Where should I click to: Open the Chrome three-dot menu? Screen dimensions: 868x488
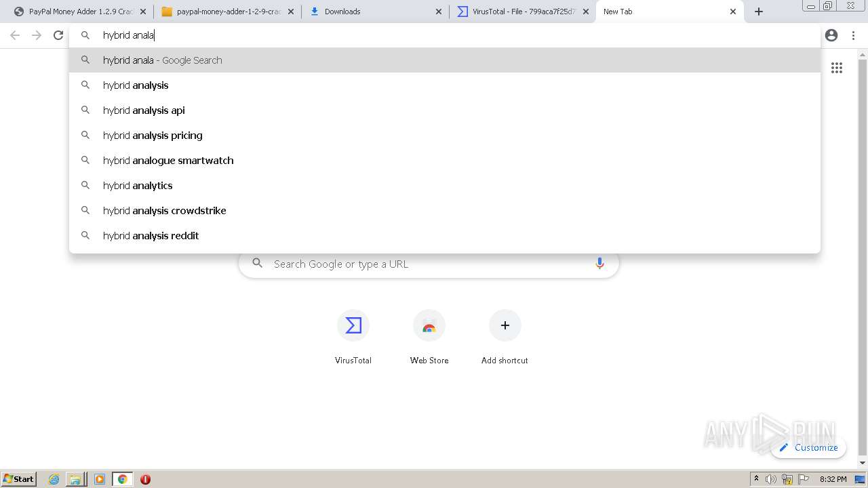pyautogui.click(x=853, y=35)
